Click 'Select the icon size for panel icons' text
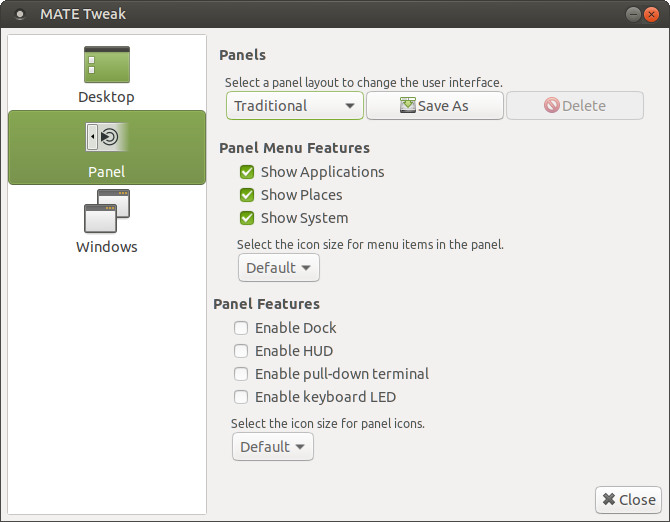Viewport: 670px width, 522px height. pos(328,424)
